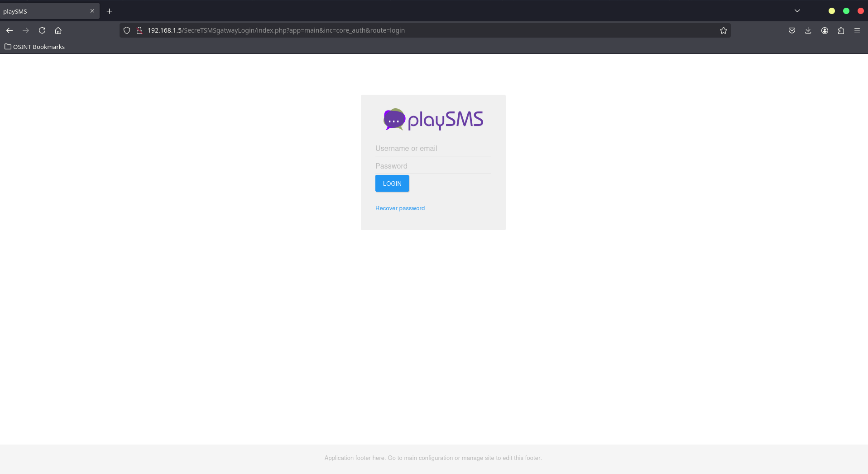Screen dimensions: 868x474
Task: Open the downloads panel
Action: point(808,30)
